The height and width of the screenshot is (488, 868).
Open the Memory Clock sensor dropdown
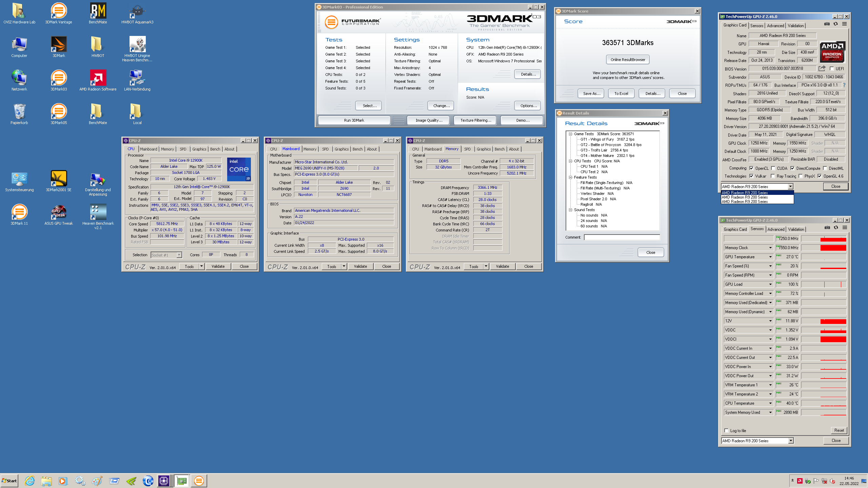(x=770, y=248)
